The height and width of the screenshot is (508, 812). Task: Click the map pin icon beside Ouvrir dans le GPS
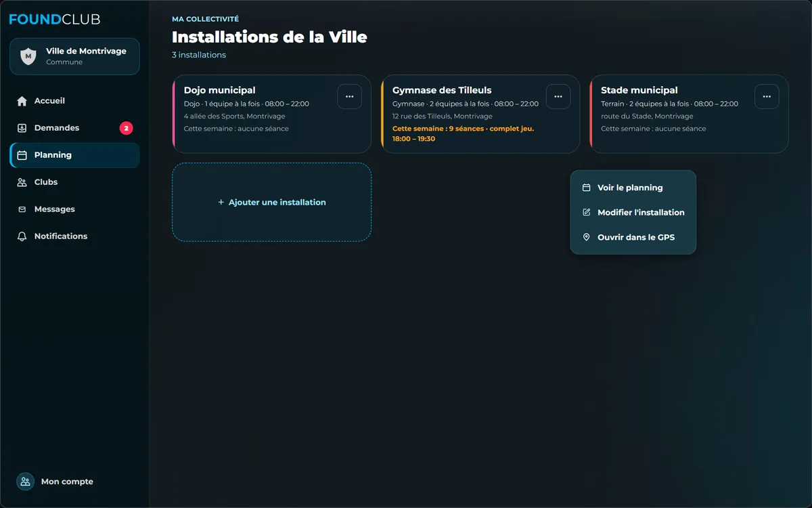587,237
